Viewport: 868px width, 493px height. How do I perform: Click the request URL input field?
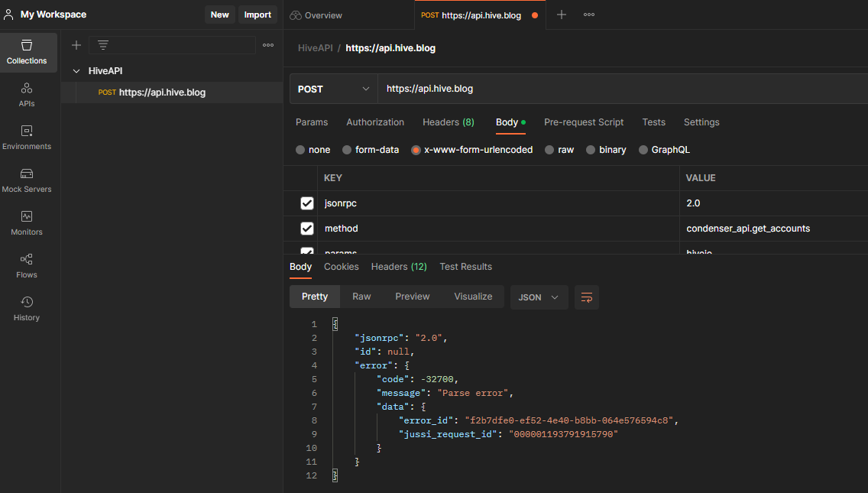(x=622, y=89)
